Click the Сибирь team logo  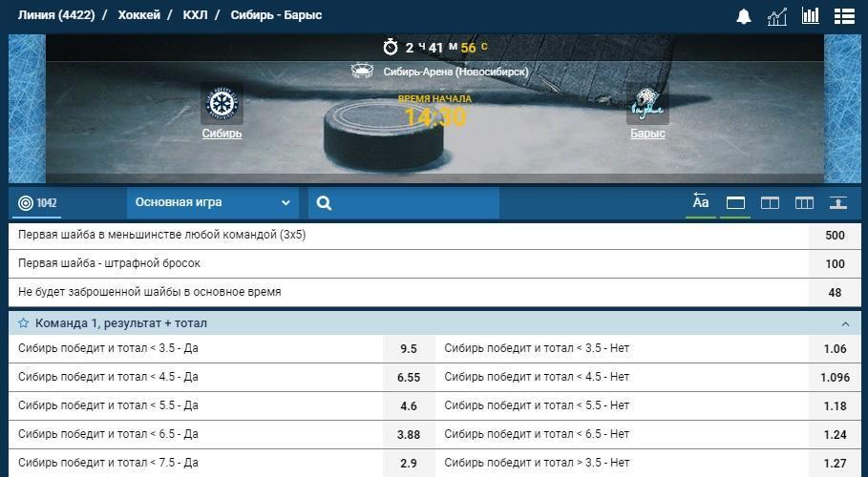click(x=222, y=104)
